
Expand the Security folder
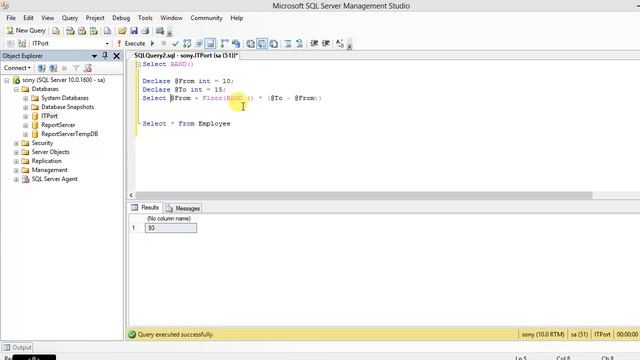16,143
